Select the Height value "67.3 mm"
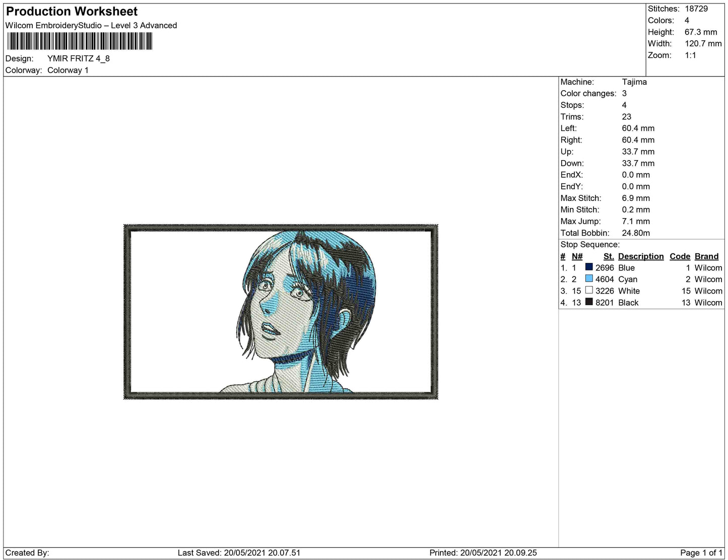 point(701,32)
